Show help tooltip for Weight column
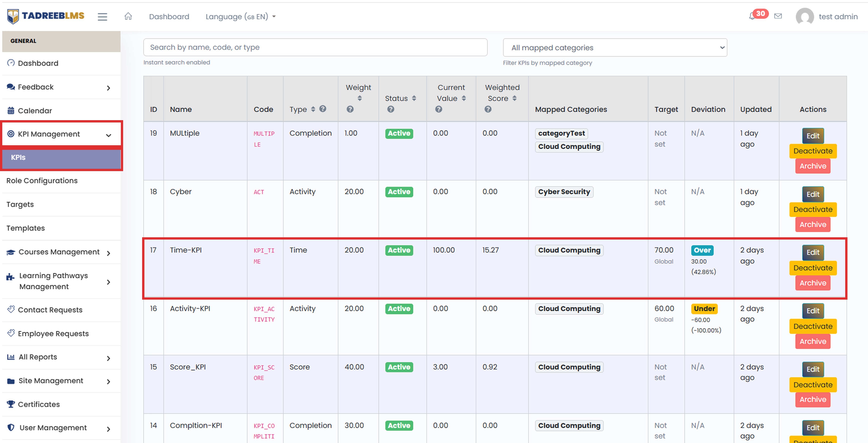868x443 pixels. [350, 109]
